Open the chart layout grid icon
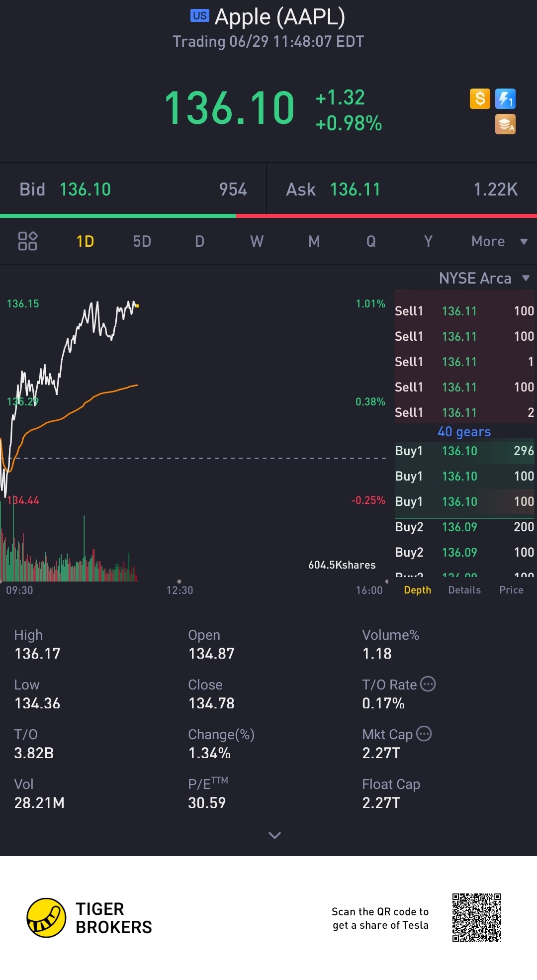 pos(28,241)
